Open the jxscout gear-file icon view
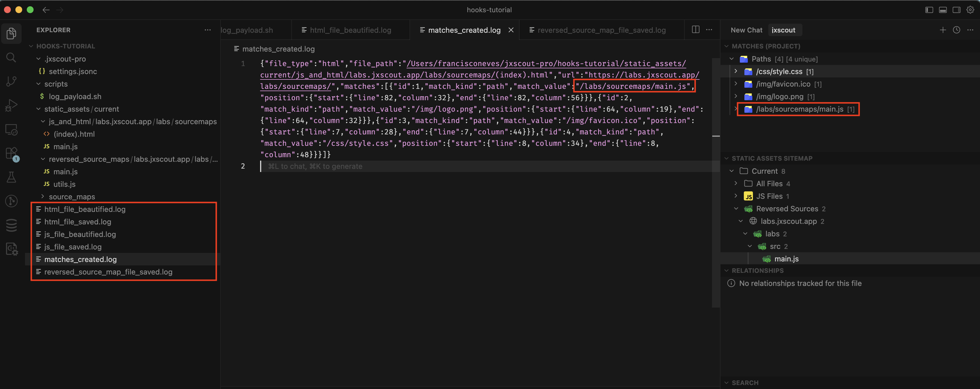 pos(11,249)
